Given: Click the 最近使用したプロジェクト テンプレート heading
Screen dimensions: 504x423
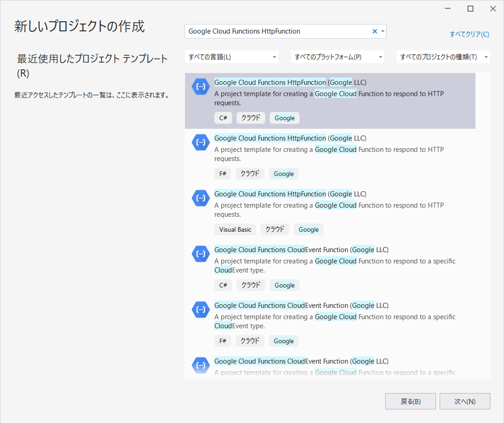Looking at the screenshot, I should (x=92, y=66).
